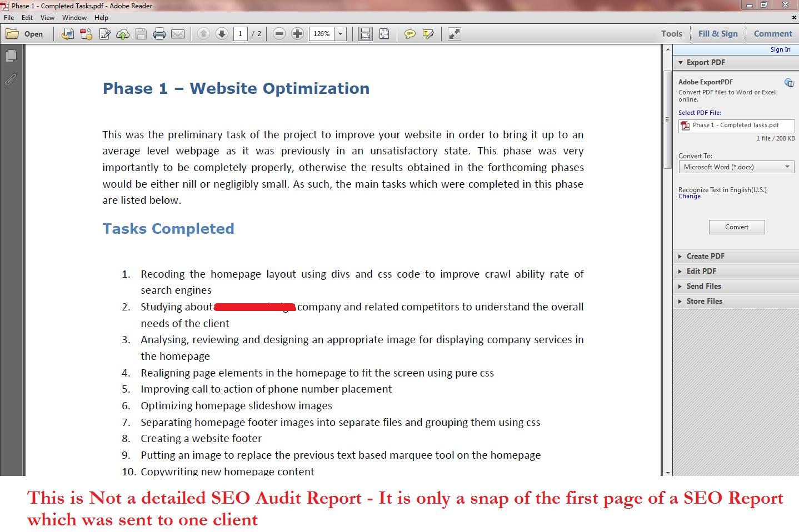Open the View menu
Image resolution: width=799 pixels, height=532 pixels.
tap(47, 17)
